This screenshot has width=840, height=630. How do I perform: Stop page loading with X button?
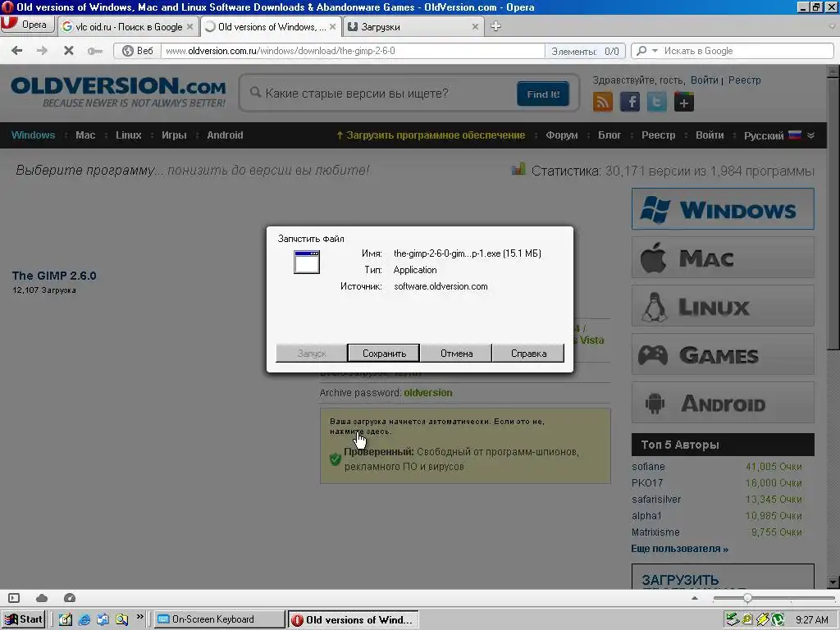(69, 51)
